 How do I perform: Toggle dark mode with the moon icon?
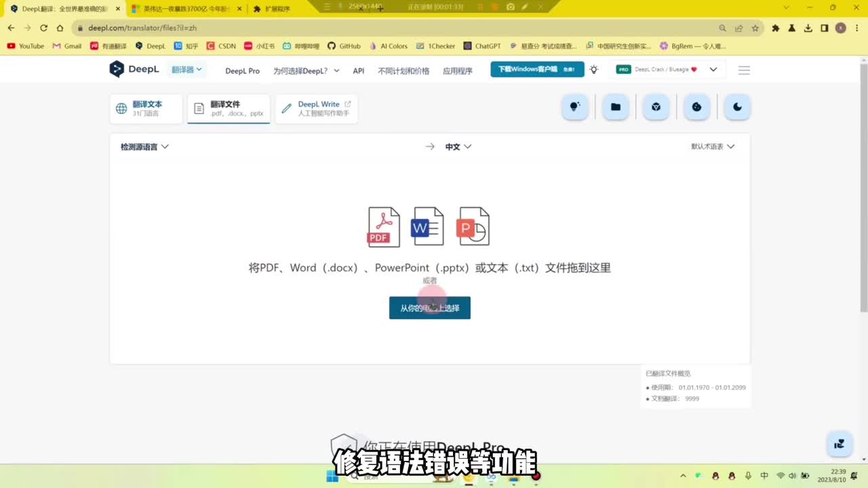(737, 107)
